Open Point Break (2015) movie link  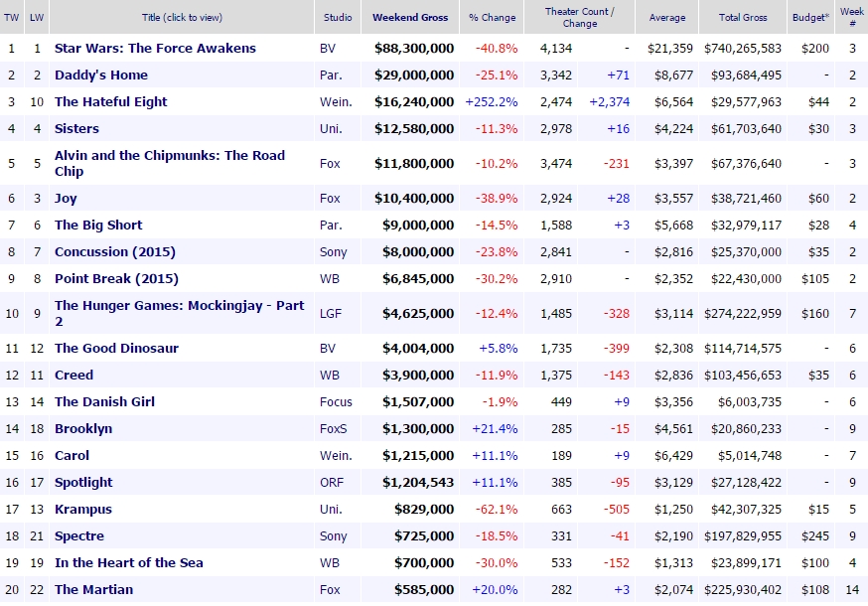pos(116,278)
